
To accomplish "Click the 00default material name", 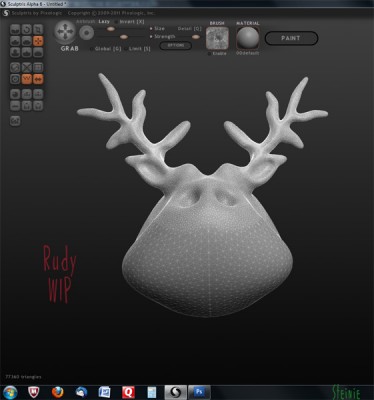I will 248,53.
